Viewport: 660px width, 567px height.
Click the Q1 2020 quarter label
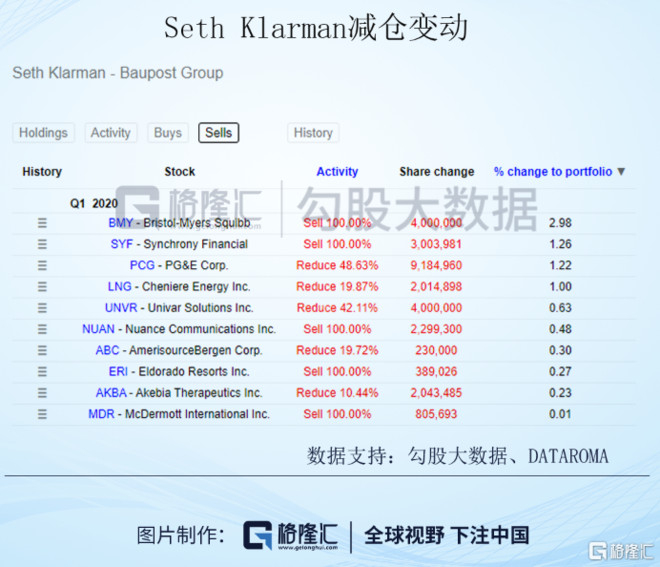[x=94, y=203]
